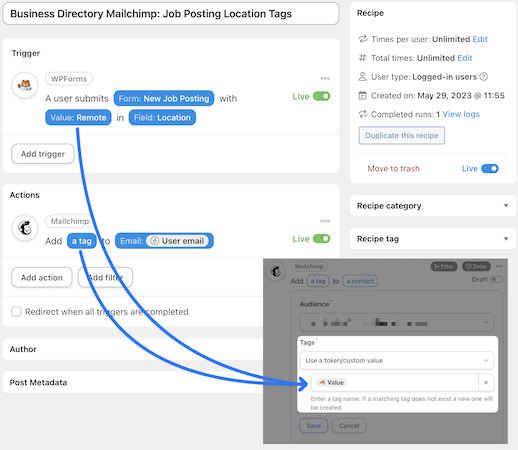This screenshot has width=518, height=450.
Task: Click the 'a tag' token in Actions
Action: coord(82,241)
